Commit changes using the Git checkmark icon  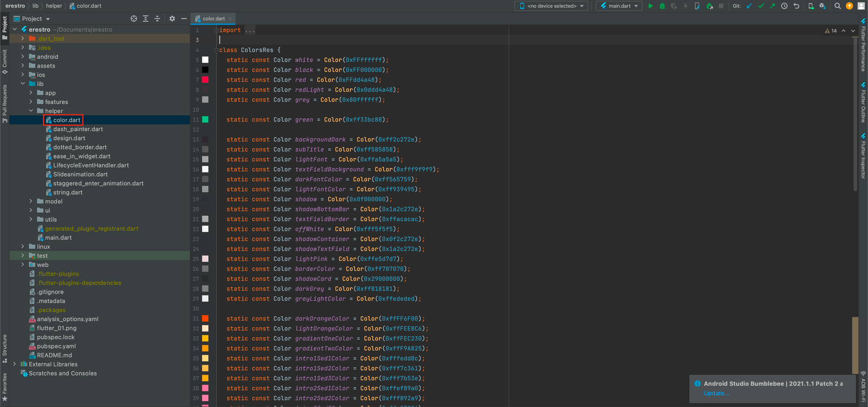point(761,6)
